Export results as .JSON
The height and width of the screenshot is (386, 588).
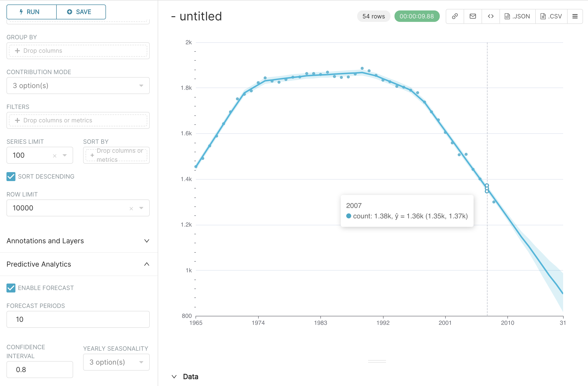[x=517, y=16]
